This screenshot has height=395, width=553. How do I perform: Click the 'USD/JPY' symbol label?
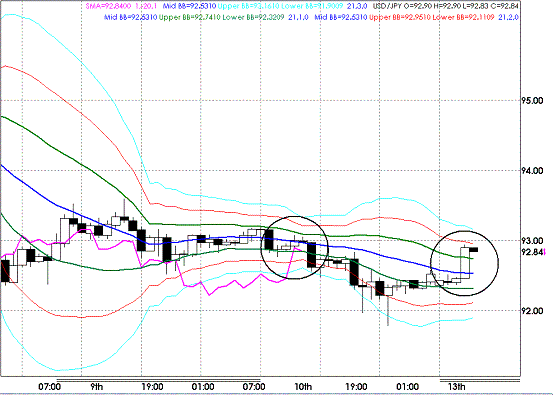(x=387, y=6)
